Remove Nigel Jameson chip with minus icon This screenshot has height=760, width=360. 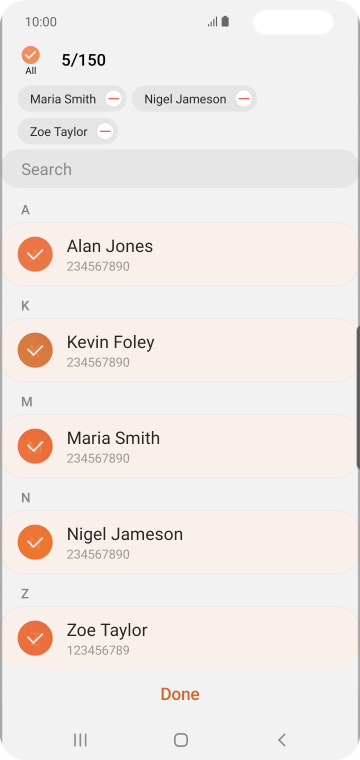(x=244, y=99)
